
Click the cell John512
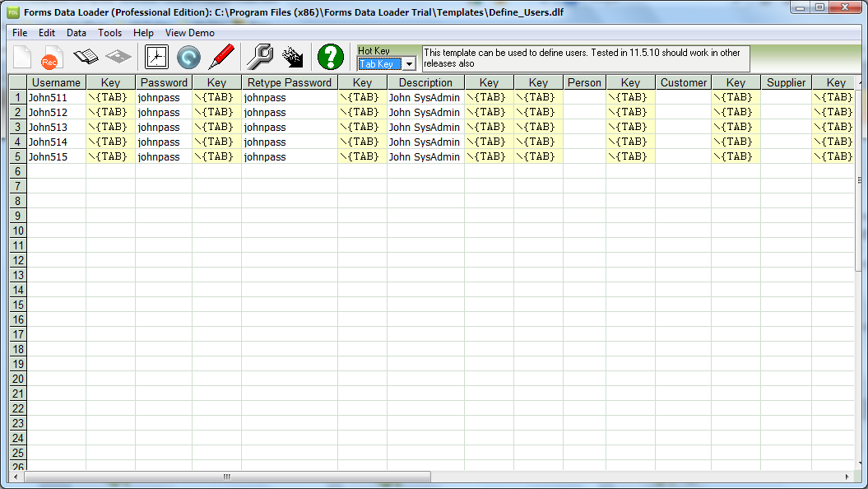(57, 113)
